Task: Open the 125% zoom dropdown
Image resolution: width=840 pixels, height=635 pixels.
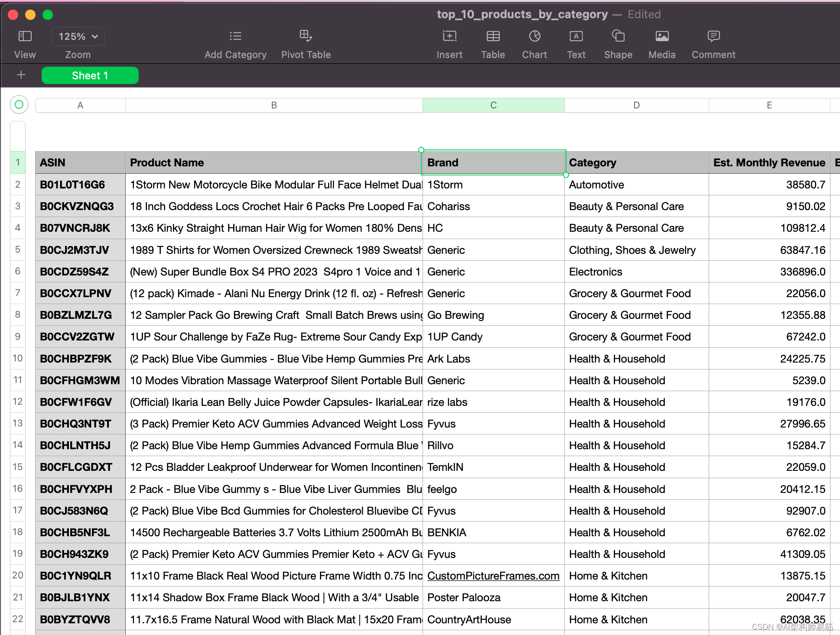Action: point(78,36)
